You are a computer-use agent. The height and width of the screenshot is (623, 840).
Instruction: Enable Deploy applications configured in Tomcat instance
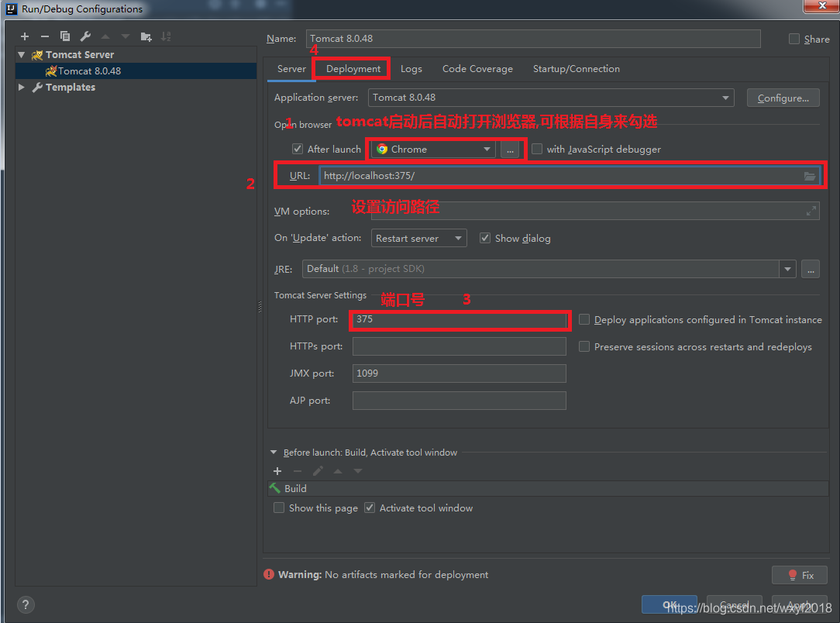click(584, 319)
